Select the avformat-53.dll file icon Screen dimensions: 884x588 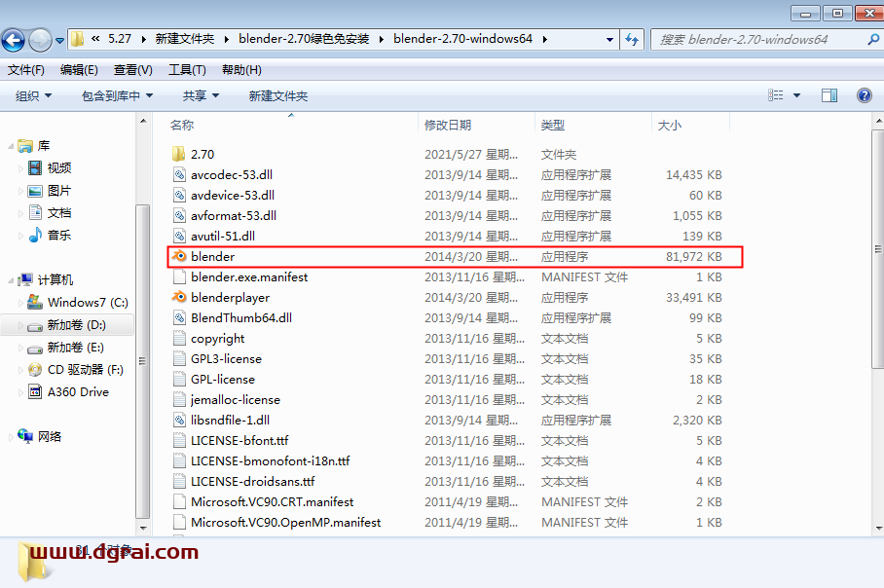point(179,215)
